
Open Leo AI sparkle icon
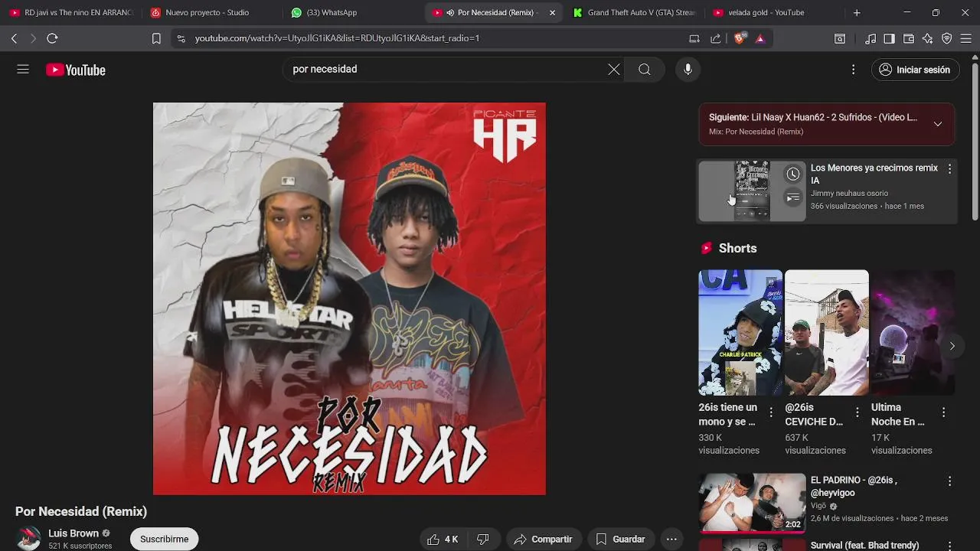point(928,38)
